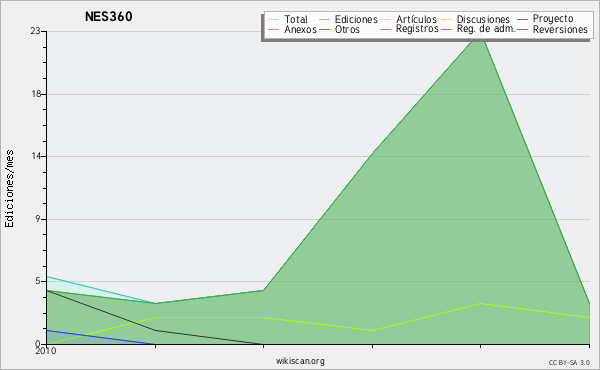This screenshot has height=370, width=600.
Task: Click the Otros legend label
Action: click(347, 29)
